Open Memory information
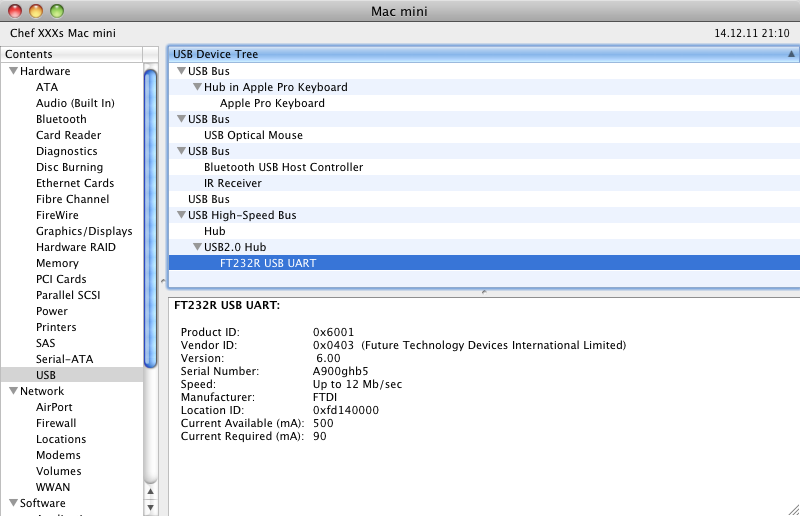This screenshot has width=800, height=516. tap(57, 263)
